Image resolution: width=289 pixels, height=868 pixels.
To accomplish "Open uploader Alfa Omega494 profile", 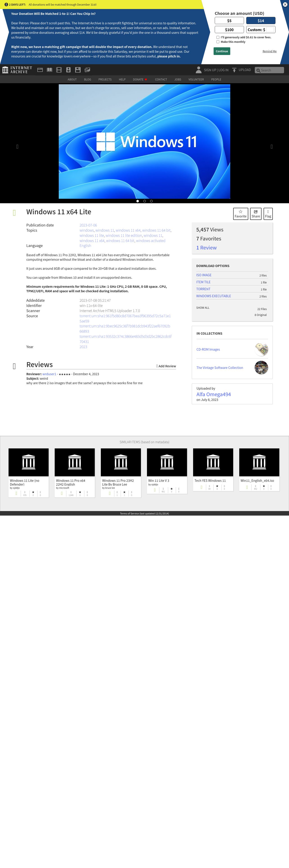I will click(x=214, y=394).
